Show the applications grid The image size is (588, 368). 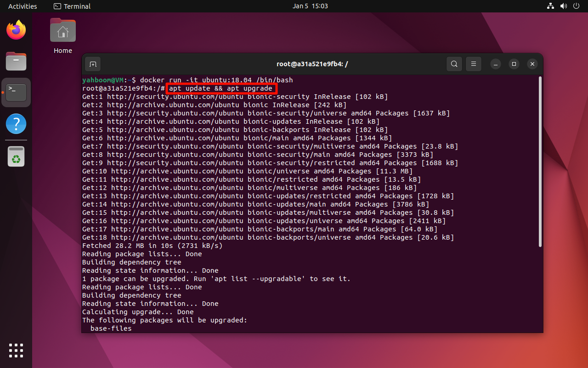(16, 350)
